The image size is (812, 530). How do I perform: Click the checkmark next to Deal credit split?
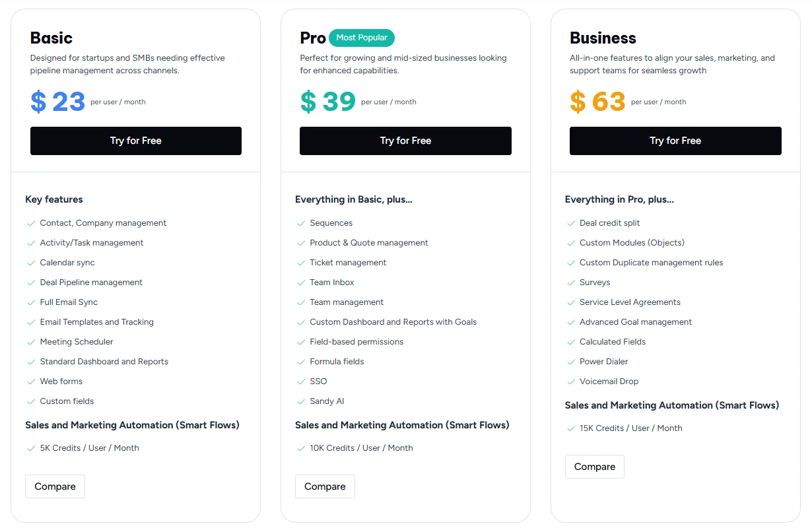tap(571, 223)
